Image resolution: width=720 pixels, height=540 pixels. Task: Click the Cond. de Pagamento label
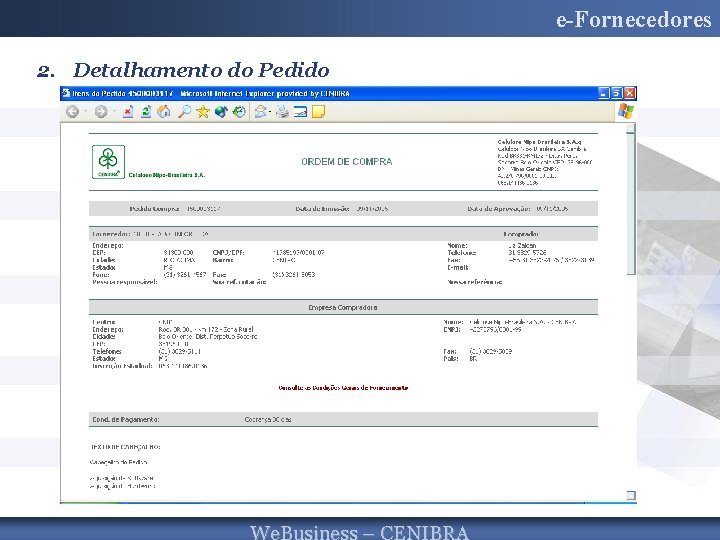pos(126,419)
